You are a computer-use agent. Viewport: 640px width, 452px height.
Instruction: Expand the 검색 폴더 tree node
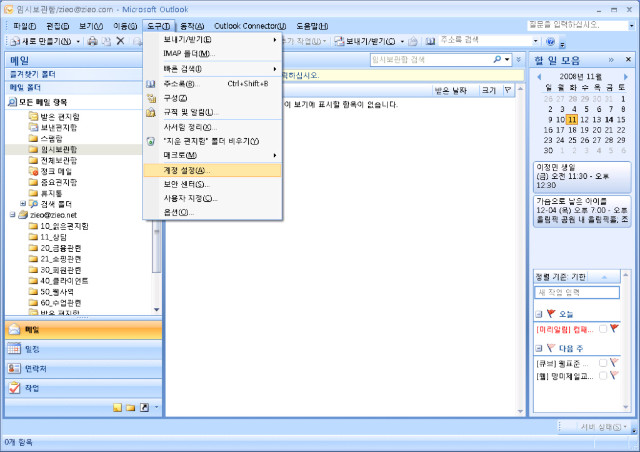[x=23, y=203]
